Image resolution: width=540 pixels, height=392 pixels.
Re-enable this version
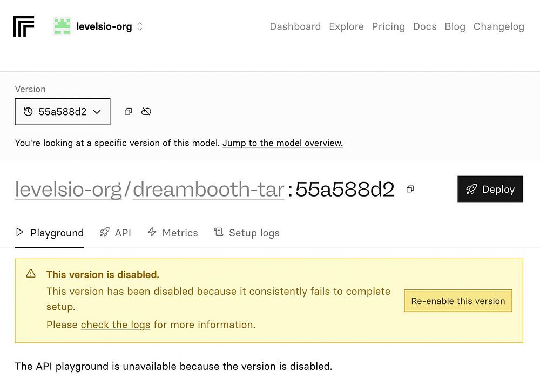(x=458, y=301)
